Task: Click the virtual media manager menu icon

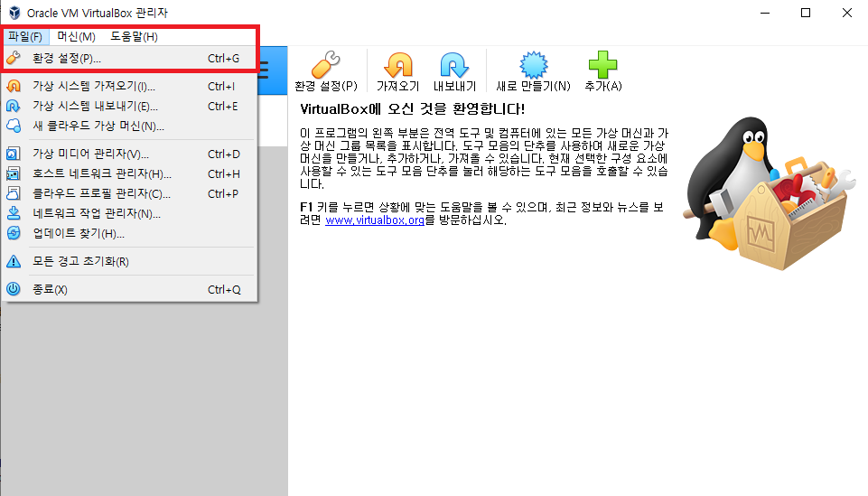Action: point(14,154)
